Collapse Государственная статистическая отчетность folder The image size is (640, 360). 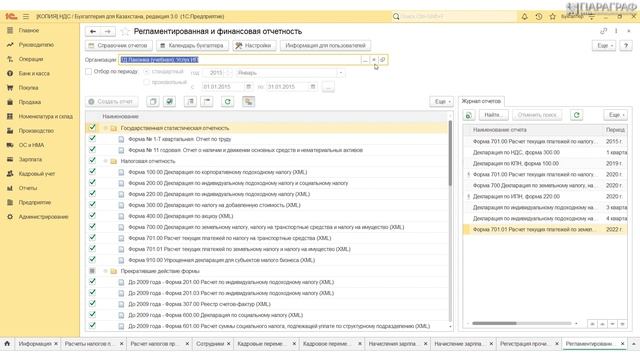coord(106,128)
